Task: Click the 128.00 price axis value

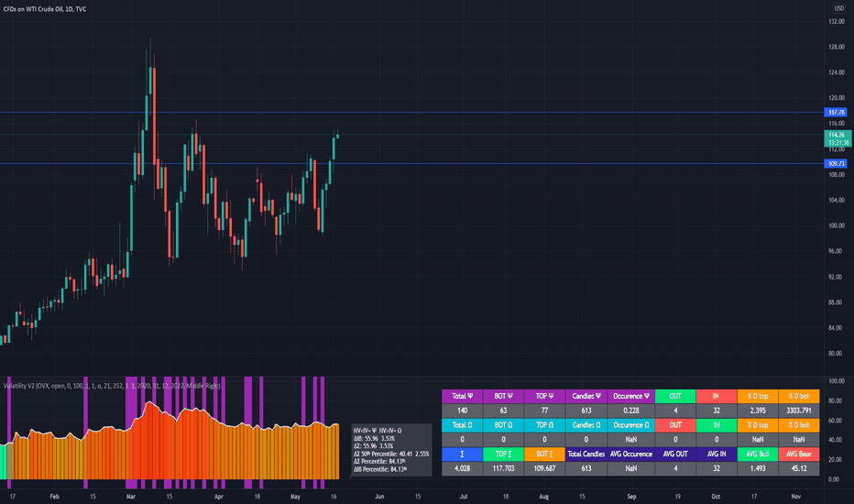Action: point(836,47)
